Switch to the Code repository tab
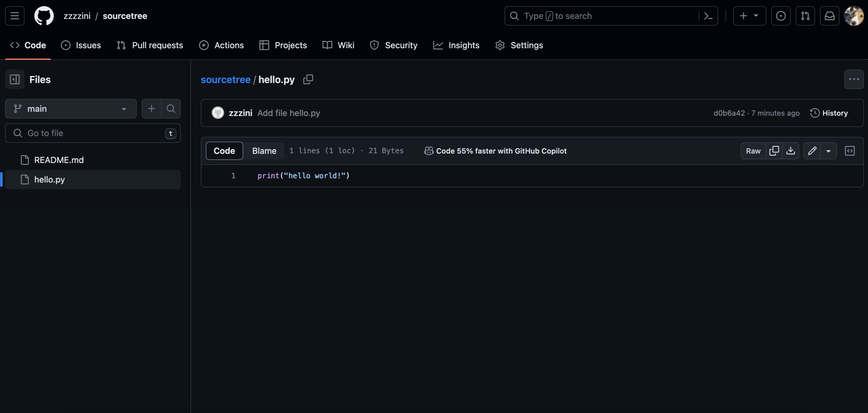The height and width of the screenshot is (413, 868). [28, 45]
